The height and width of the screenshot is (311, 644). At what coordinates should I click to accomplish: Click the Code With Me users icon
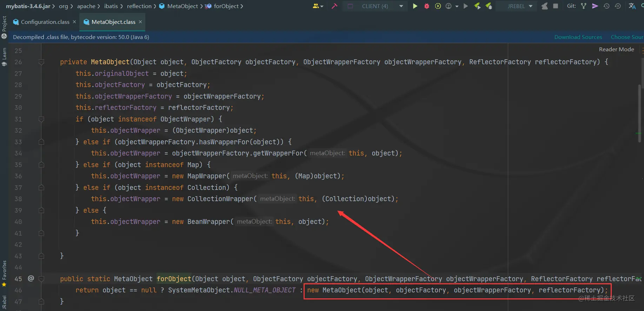click(x=318, y=6)
